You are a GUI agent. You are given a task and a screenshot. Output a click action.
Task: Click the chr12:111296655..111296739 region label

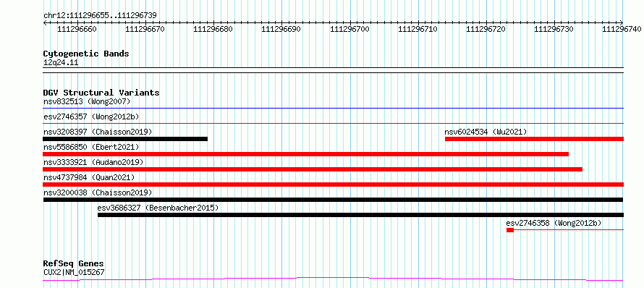click(100, 15)
